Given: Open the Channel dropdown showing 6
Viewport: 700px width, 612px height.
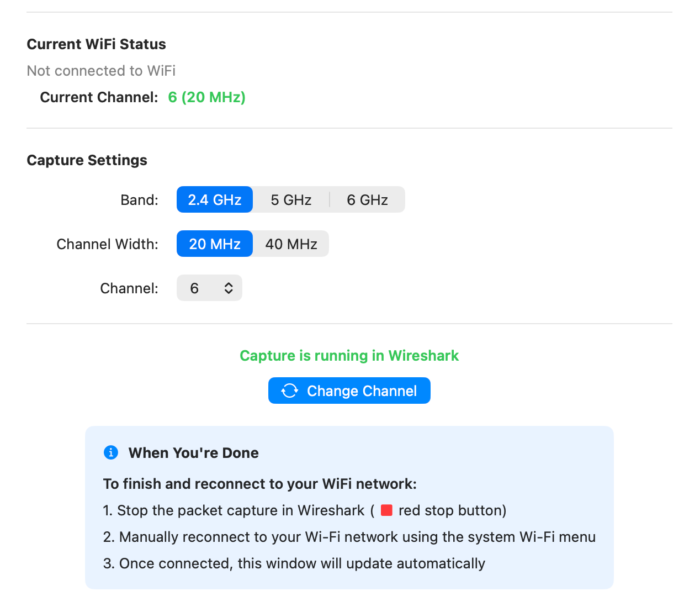Looking at the screenshot, I should point(209,288).
